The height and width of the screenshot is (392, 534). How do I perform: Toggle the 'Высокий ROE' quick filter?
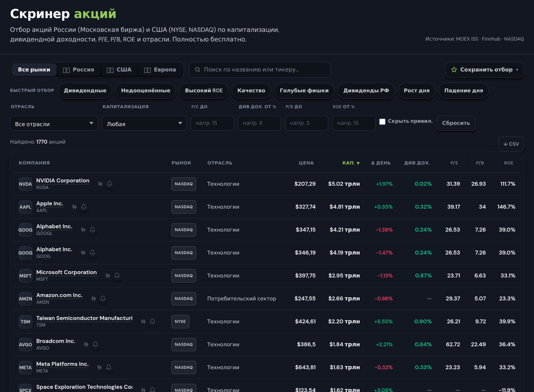(x=204, y=90)
